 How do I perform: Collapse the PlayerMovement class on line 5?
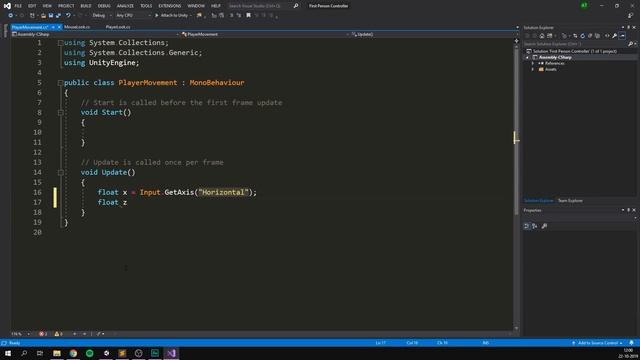point(60,83)
